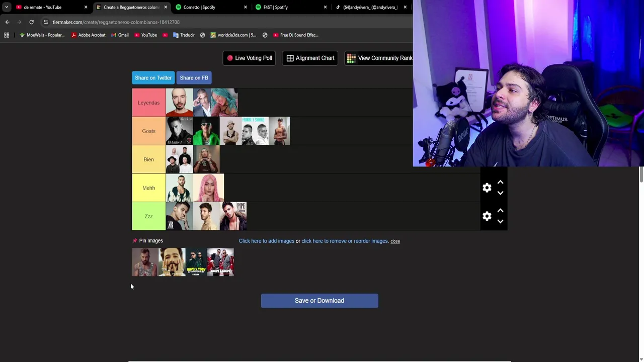Open settings gear for the Mehh tier
The width and height of the screenshot is (644, 362).
tap(487, 188)
